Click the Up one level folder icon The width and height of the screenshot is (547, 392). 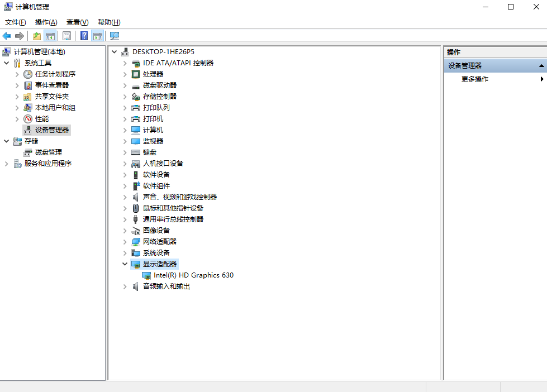point(37,36)
